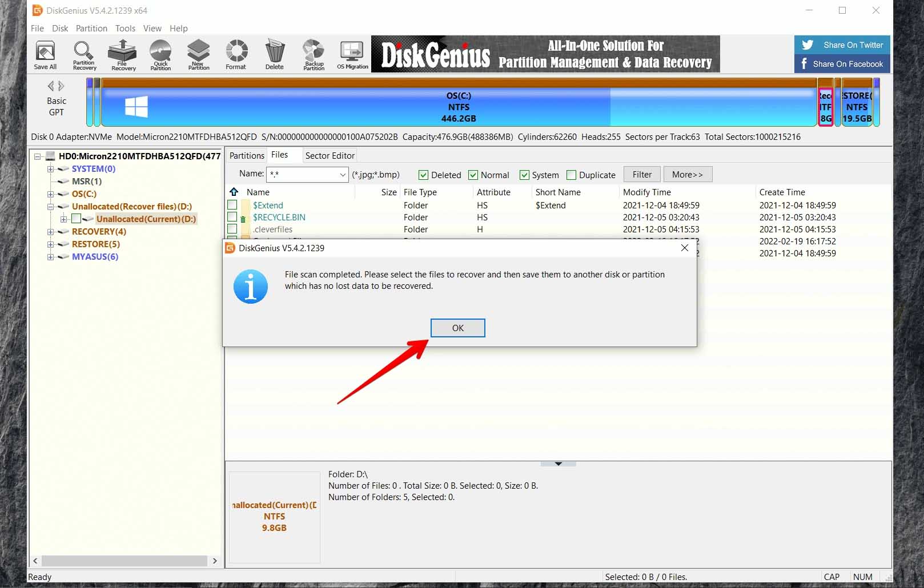Click the Unallocated NTFS 9.8GB thumbnail
Viewport: 924px width, 588px height.
pos(275,517)
